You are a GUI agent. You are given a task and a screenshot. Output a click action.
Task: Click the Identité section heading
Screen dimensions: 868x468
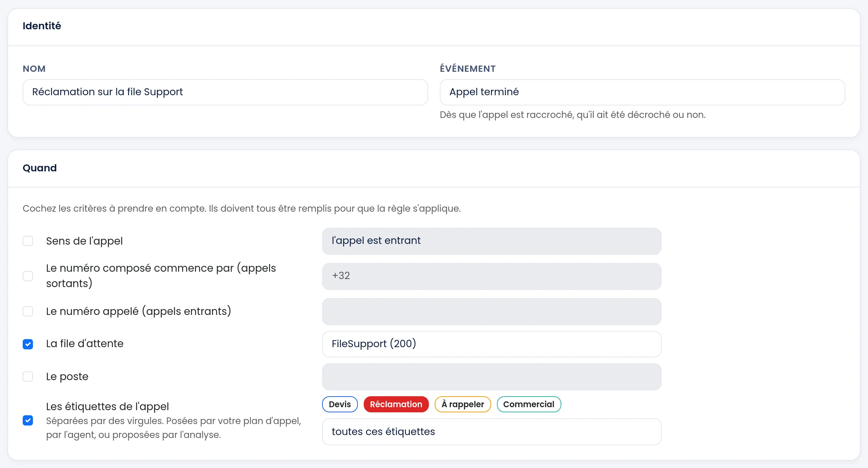[x=42, y=26]
